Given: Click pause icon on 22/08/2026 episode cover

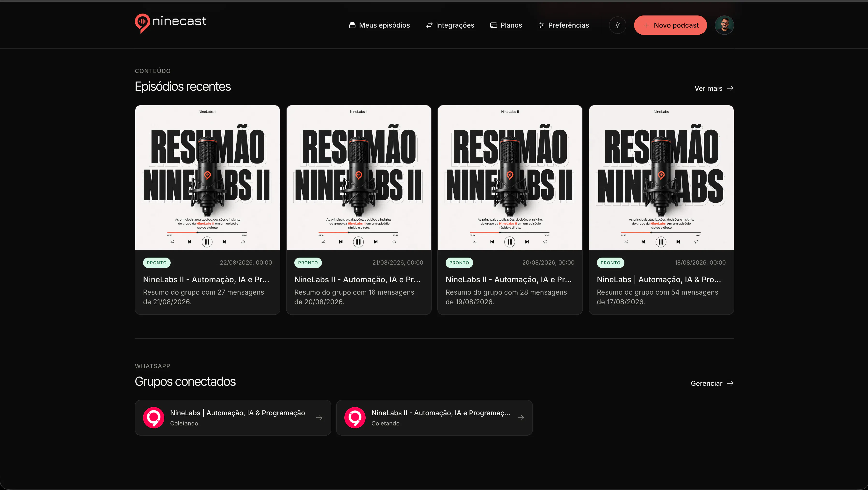Looking at the screenshot, I should (207, 242).
